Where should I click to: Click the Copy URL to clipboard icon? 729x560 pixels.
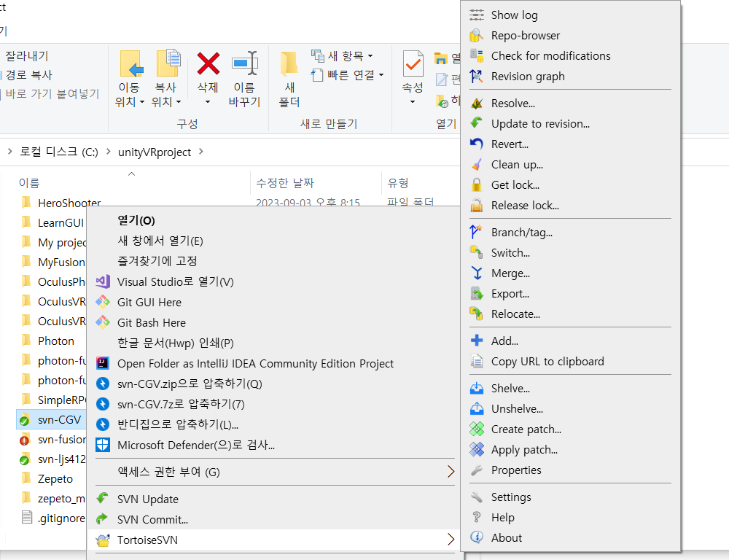tap(477, 362)
